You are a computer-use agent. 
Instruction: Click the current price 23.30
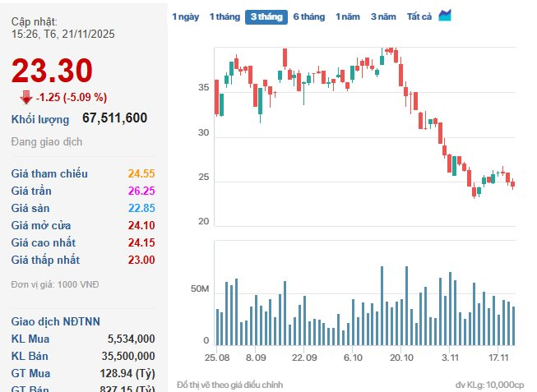pos(52,71)
